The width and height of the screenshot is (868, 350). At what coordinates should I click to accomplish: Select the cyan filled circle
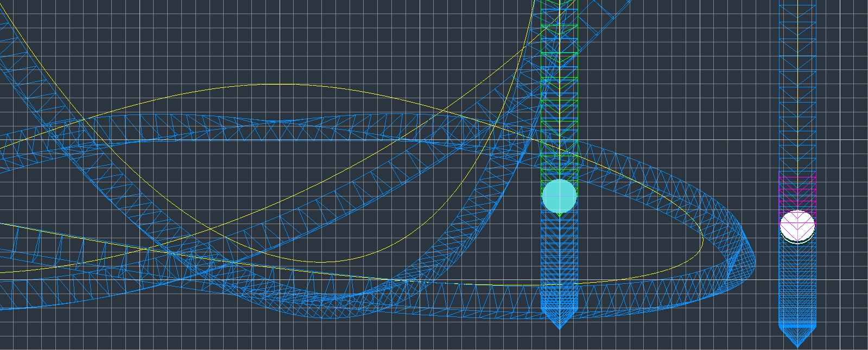tap(559, 196)
